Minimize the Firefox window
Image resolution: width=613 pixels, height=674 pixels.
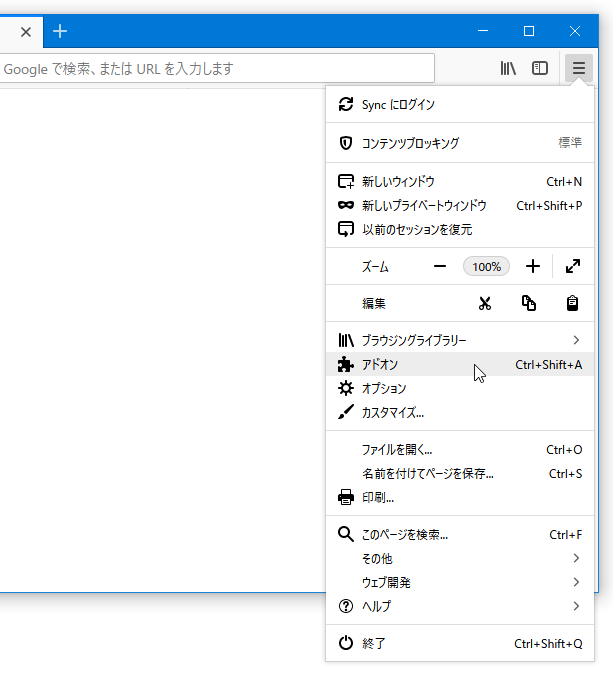(483, 31)
